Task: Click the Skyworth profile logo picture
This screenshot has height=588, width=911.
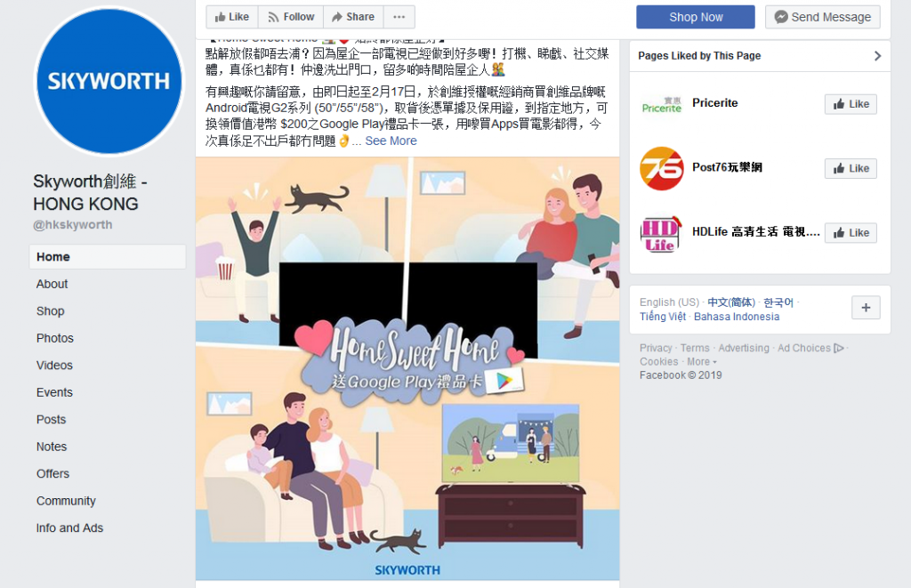Action: click(x=109, y=81)
